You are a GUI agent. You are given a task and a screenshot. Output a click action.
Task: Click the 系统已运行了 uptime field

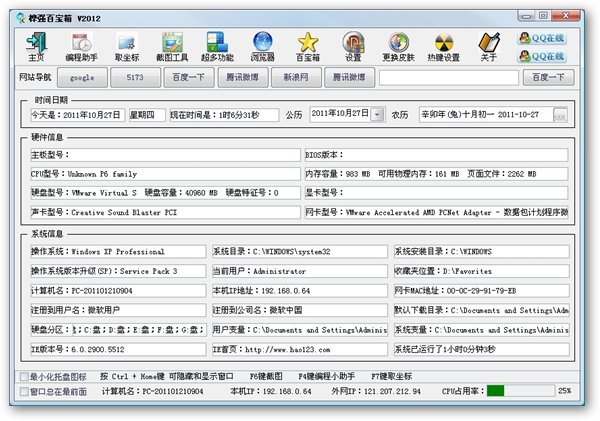482,349
